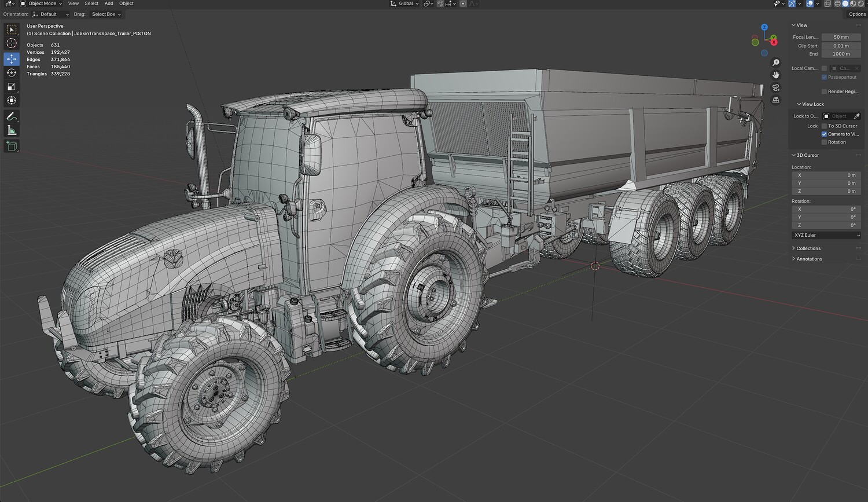
Task: Open the Global transform orientation dropdown
Action: (x=404, y=3)
